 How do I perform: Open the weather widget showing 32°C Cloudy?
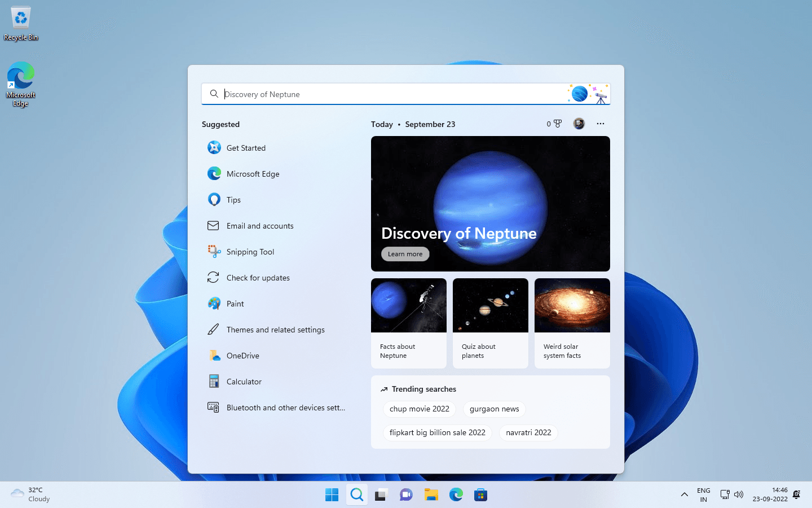coord(31,495)
